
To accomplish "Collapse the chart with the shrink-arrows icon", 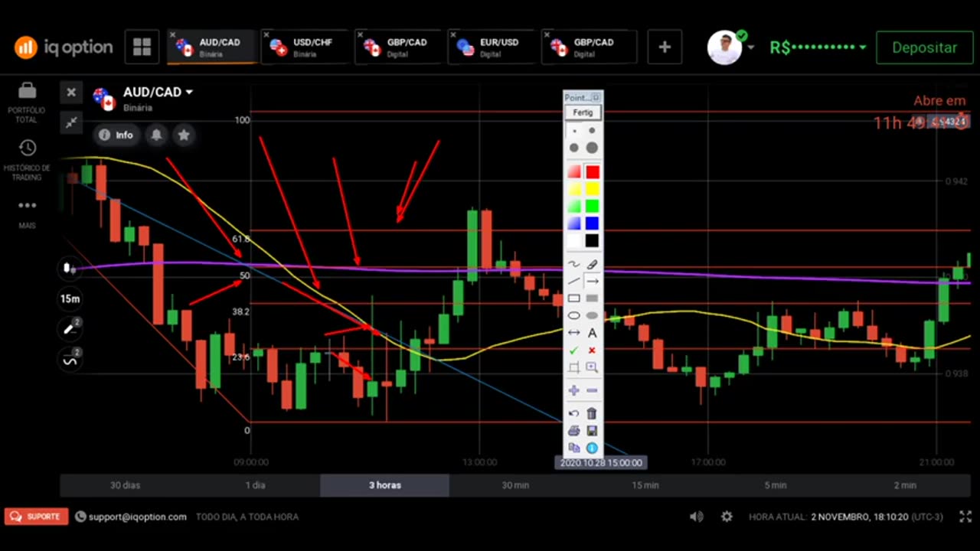I will click(71, 122).
